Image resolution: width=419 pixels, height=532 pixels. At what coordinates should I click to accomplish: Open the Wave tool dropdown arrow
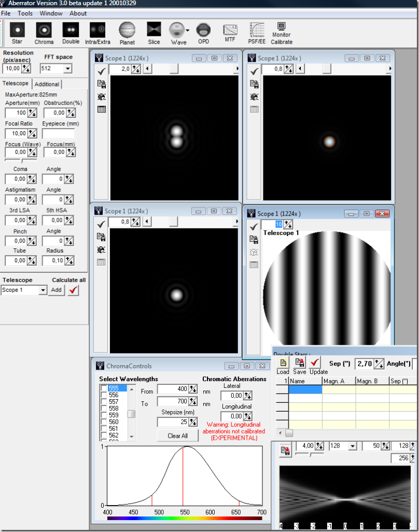click(x=187, y=30)
